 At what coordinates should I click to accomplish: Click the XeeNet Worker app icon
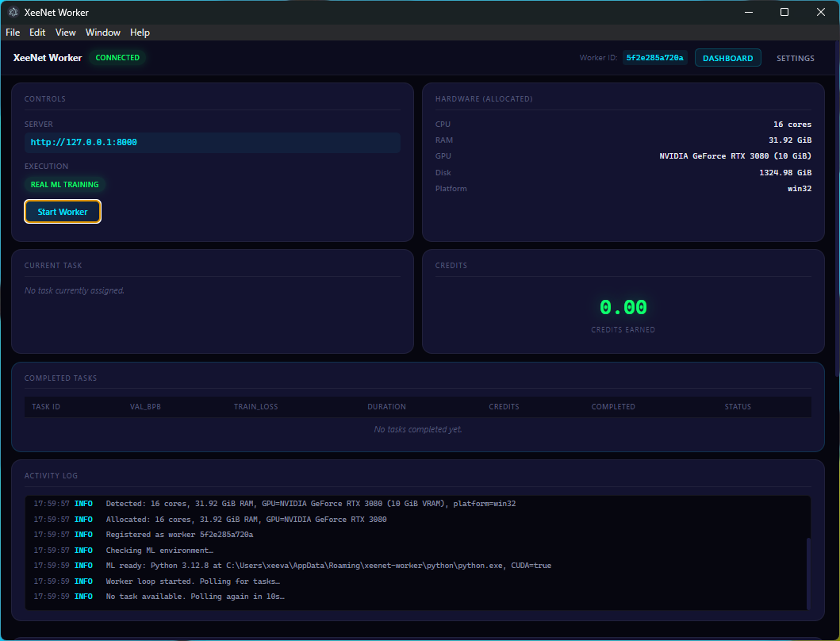click(x=13, y=12)
